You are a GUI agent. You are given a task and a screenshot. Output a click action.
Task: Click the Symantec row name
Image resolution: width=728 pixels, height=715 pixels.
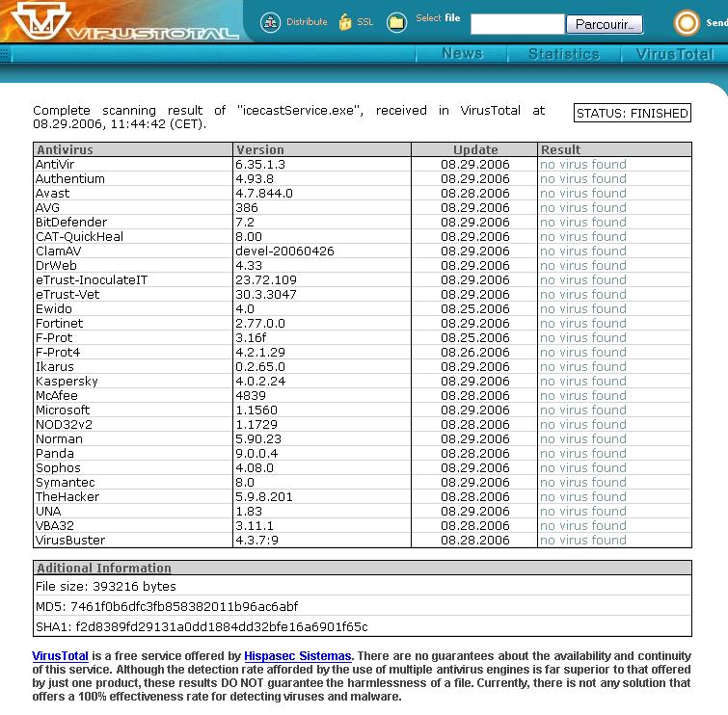pos(65,482)
